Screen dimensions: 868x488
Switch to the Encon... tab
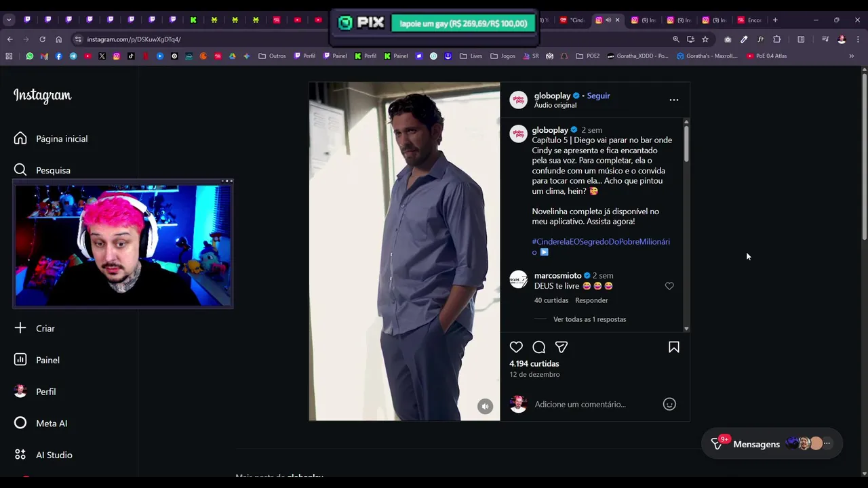pyautogui.click(x=749, y=20)
